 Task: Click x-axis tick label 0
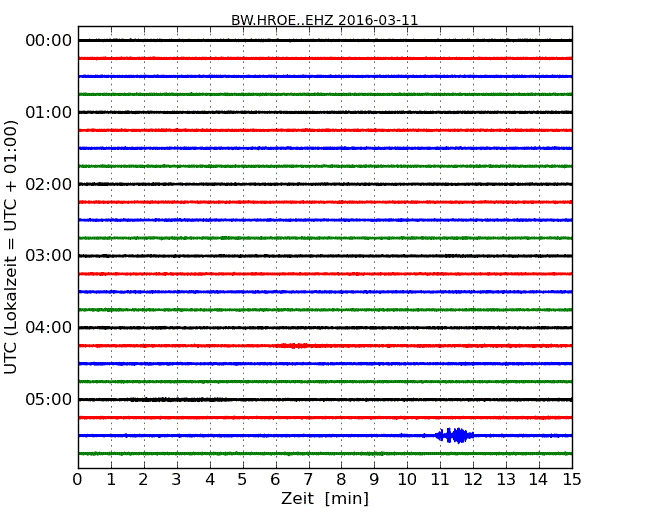click(x=78, y=479)
